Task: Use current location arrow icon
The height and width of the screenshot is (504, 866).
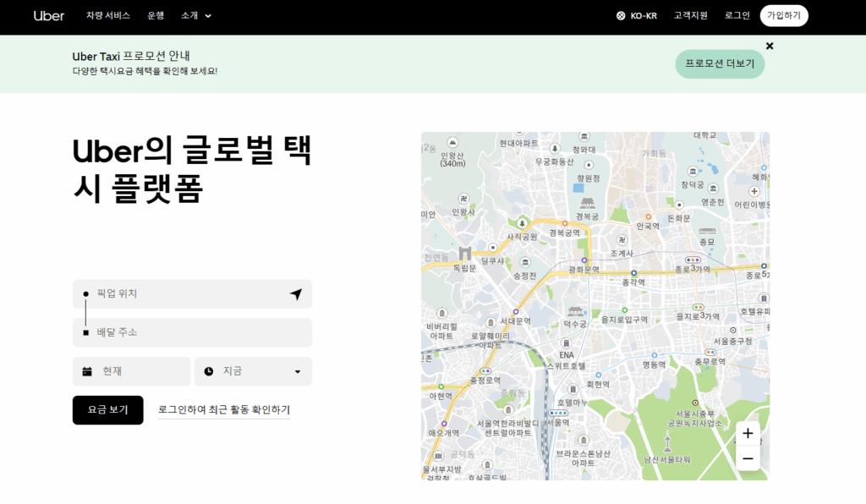Action: pos(297,293)
